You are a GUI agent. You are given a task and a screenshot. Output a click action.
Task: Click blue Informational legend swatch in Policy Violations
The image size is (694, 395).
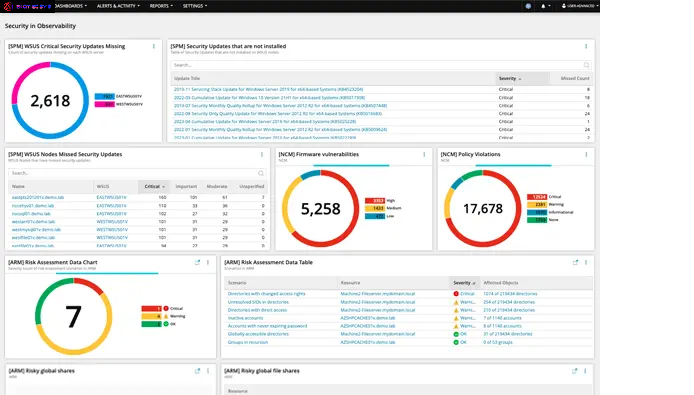pos(537,212)
